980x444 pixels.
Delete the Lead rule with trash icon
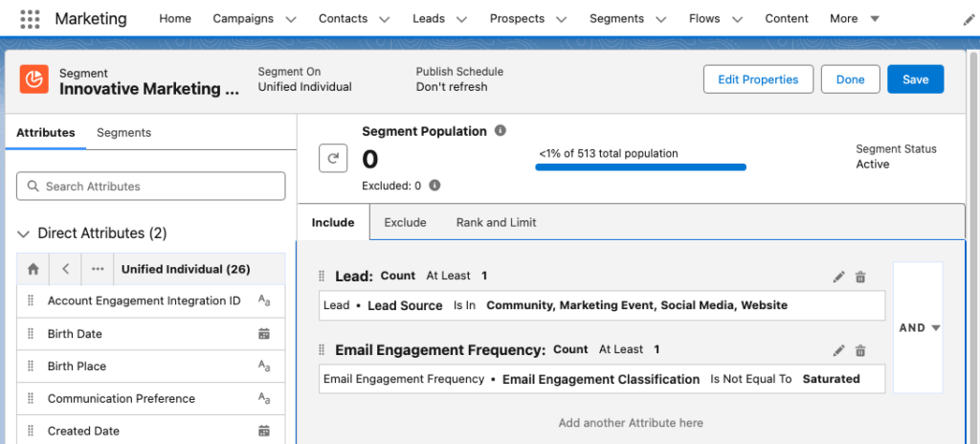pyautogui.click(x=860, y=277)
